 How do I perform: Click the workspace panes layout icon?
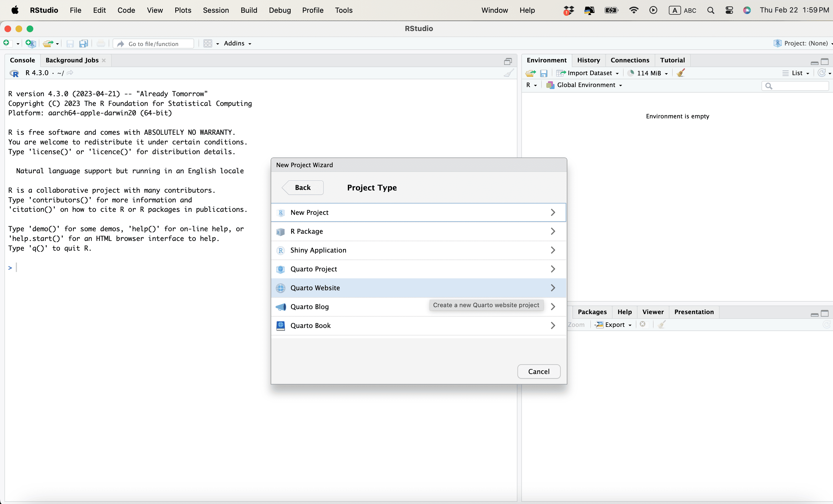[x=208, y=43]
